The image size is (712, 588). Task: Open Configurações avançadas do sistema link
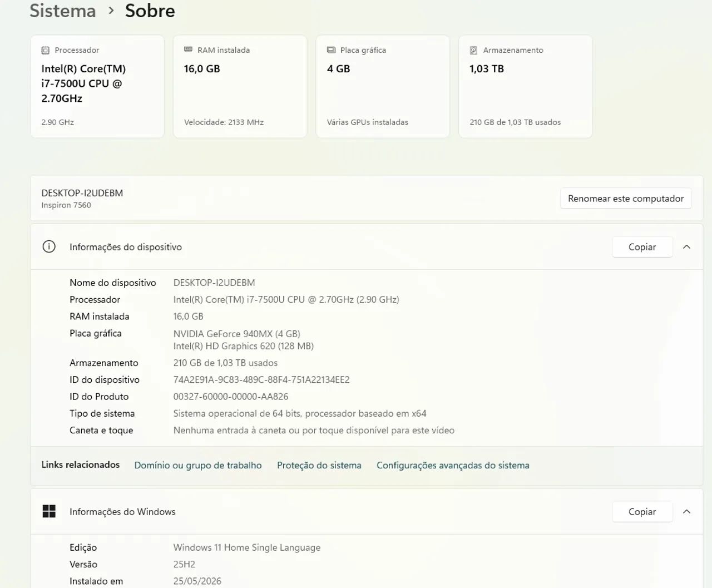pyautogui.click(x=453, y=465)
